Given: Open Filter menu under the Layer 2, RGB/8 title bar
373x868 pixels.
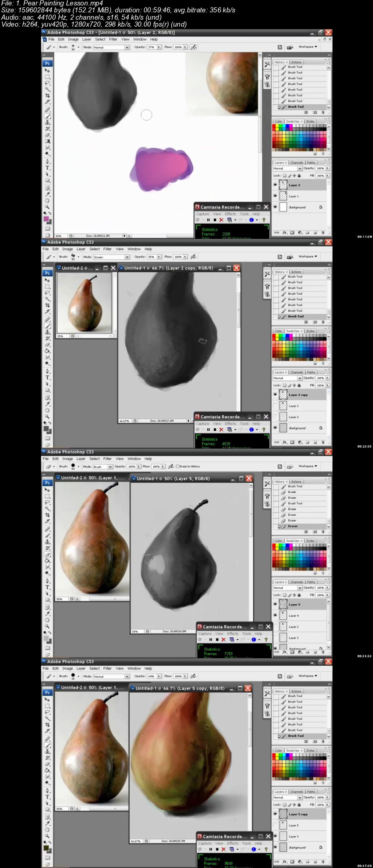Looking at the screenshot, I should 113,39.
